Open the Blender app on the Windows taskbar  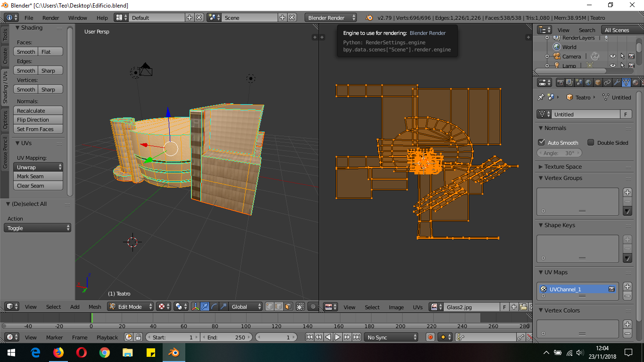coord(174,352)
